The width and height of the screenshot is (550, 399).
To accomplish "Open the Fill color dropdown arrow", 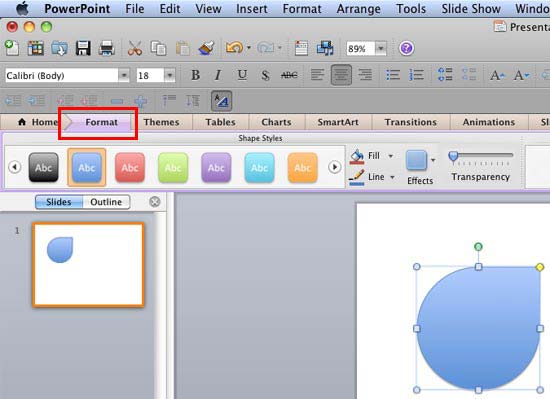I will [x=390, y=156].
